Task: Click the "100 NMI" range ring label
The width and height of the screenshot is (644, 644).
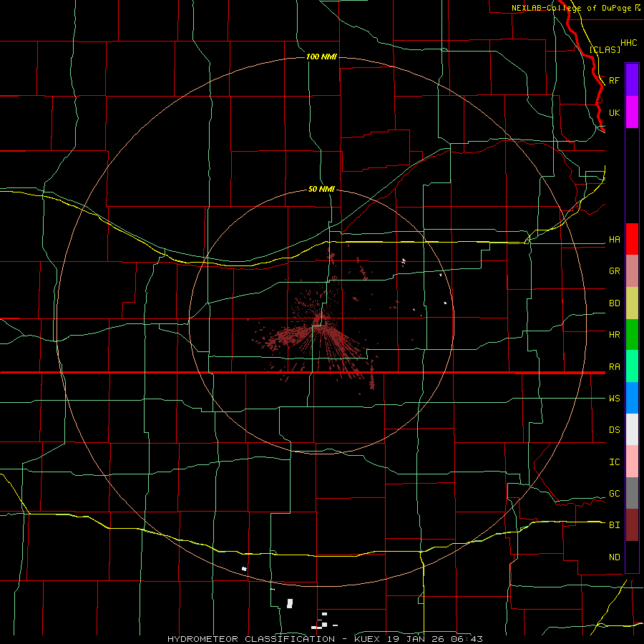Action: pyautogui.click(x=321, y=57)
